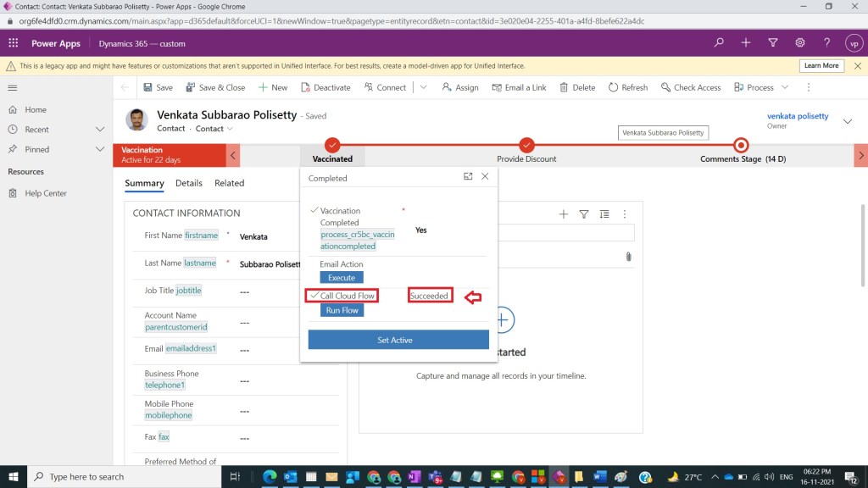The image size is (868, 488).
Task: Pop out the stage flyout panel
Action: tap(468, 177)
